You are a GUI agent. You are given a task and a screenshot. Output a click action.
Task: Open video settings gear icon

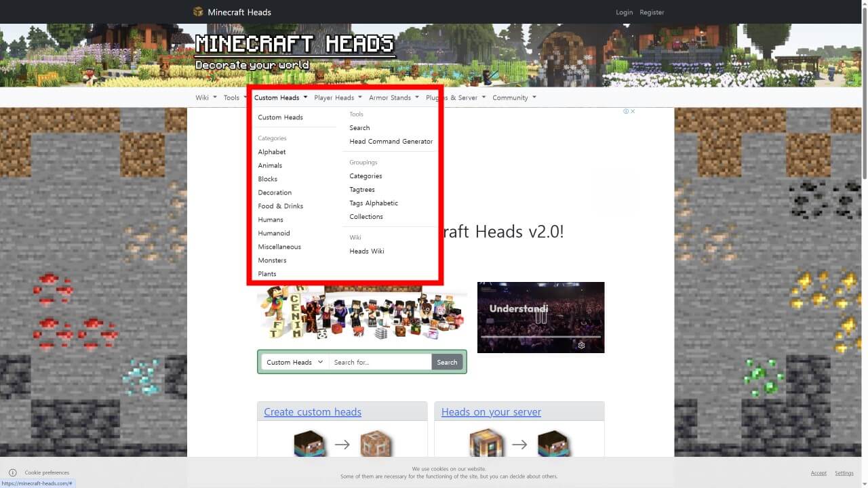point(581,345)
